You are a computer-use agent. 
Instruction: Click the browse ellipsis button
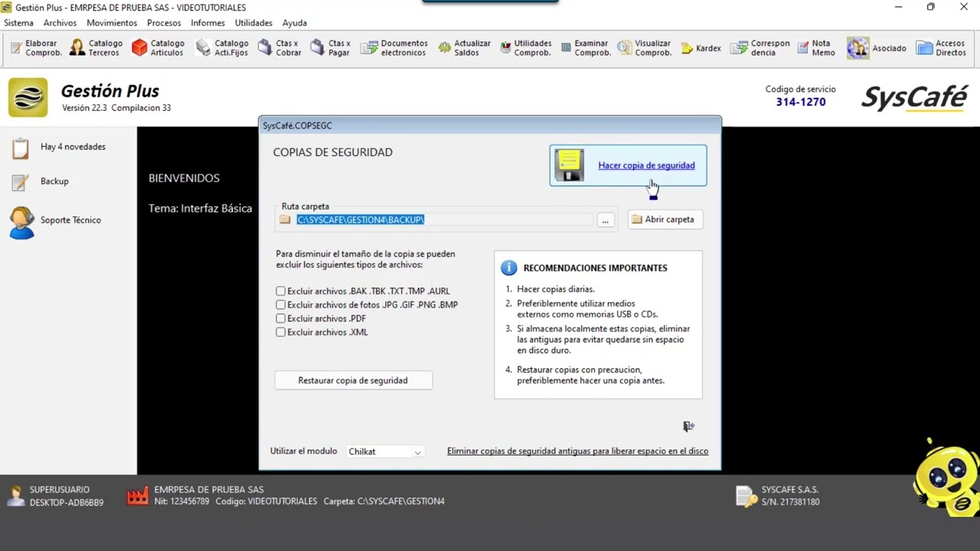click(605, 220)
